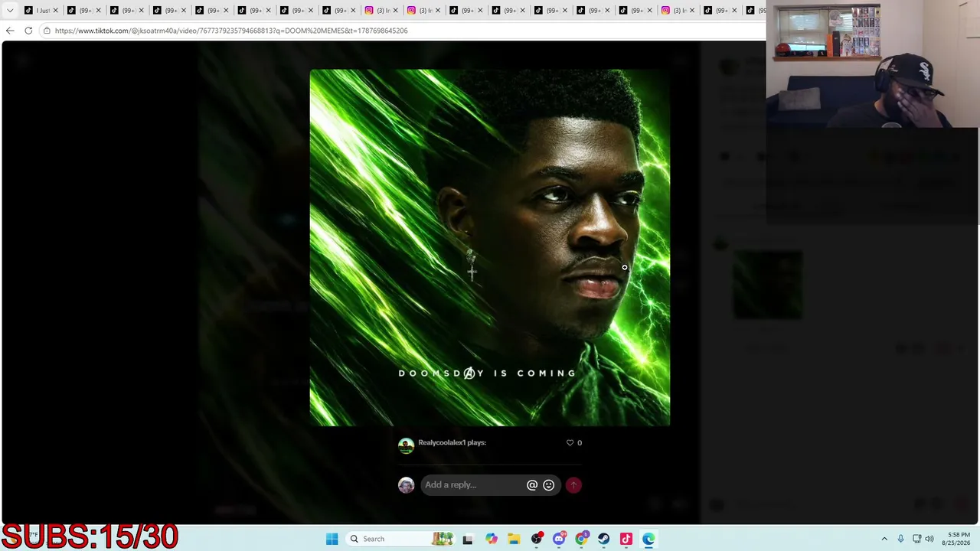Close the 'I Just' browser tab
The width and height of the screenshot is (980, 551).
click(55, 10)
